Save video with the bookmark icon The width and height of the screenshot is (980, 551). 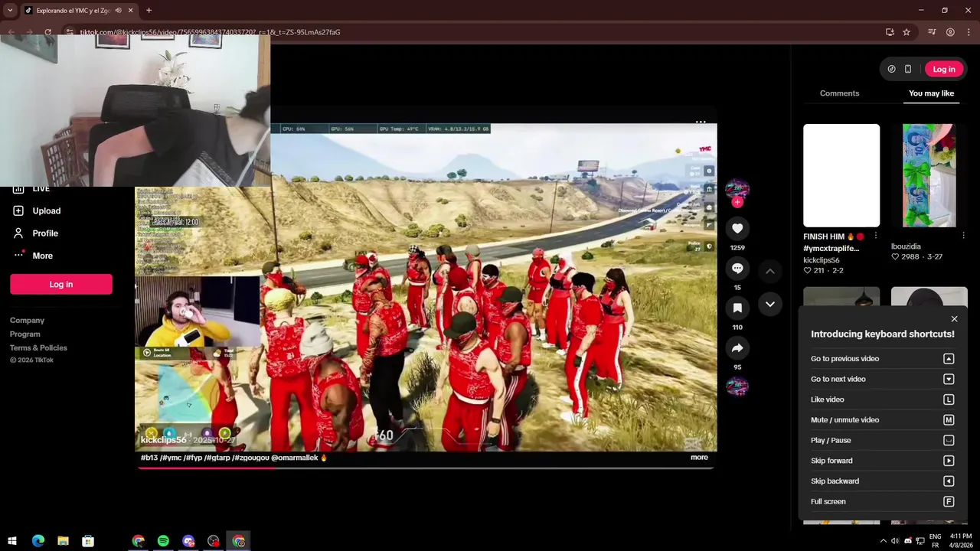[x=737, y=308]
